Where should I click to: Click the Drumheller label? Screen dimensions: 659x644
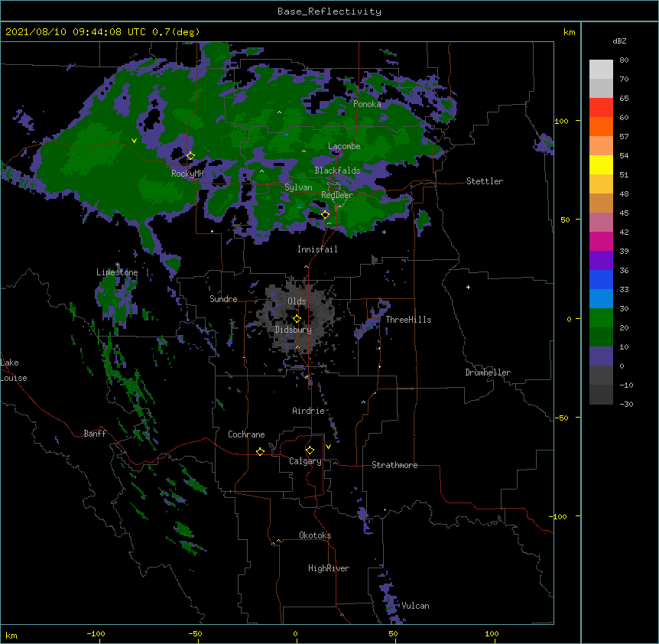click(x=488, y=372)
